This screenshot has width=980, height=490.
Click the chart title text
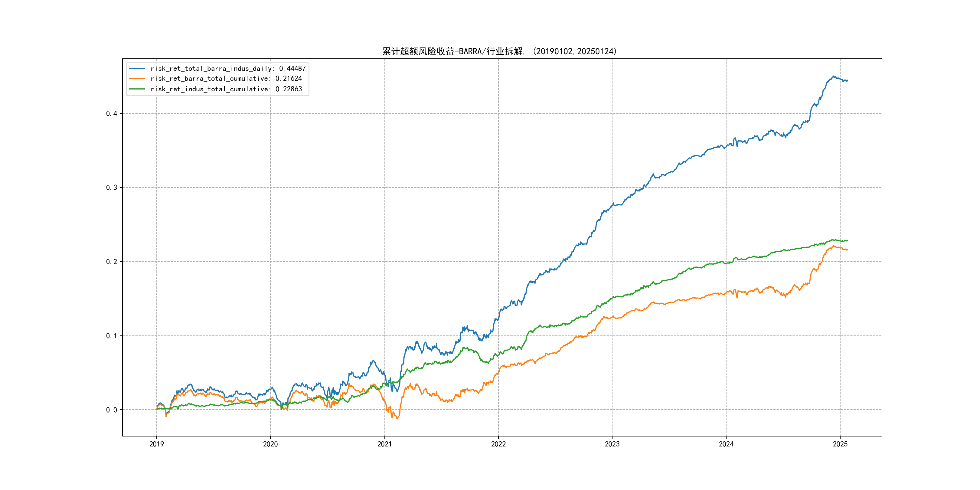point(499,51)
